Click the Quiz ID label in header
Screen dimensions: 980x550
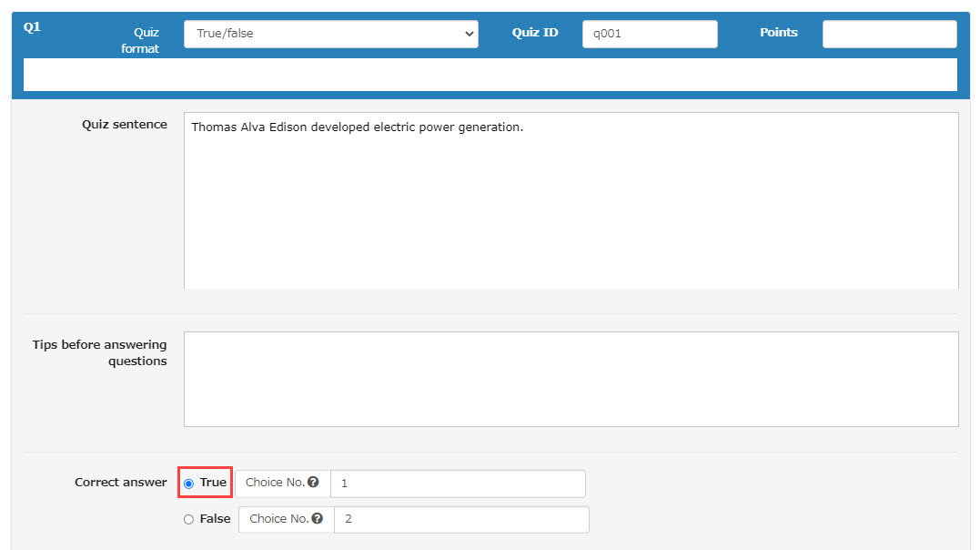tap(535, 33)
